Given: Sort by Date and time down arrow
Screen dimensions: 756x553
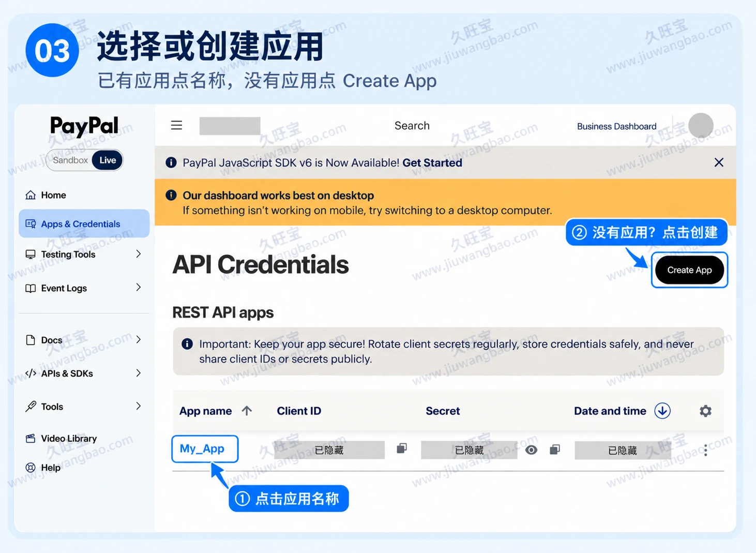Looking at the screenshot, I should coord(662,411).
